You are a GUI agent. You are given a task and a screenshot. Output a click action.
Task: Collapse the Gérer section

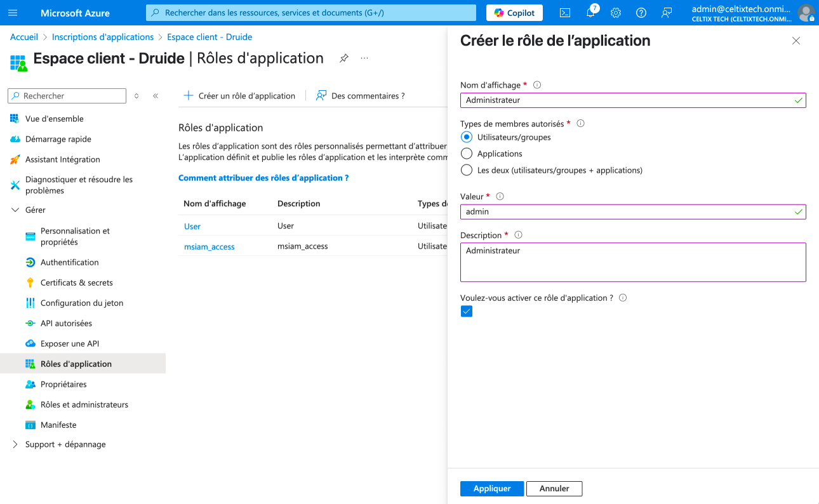pos(15,210)
